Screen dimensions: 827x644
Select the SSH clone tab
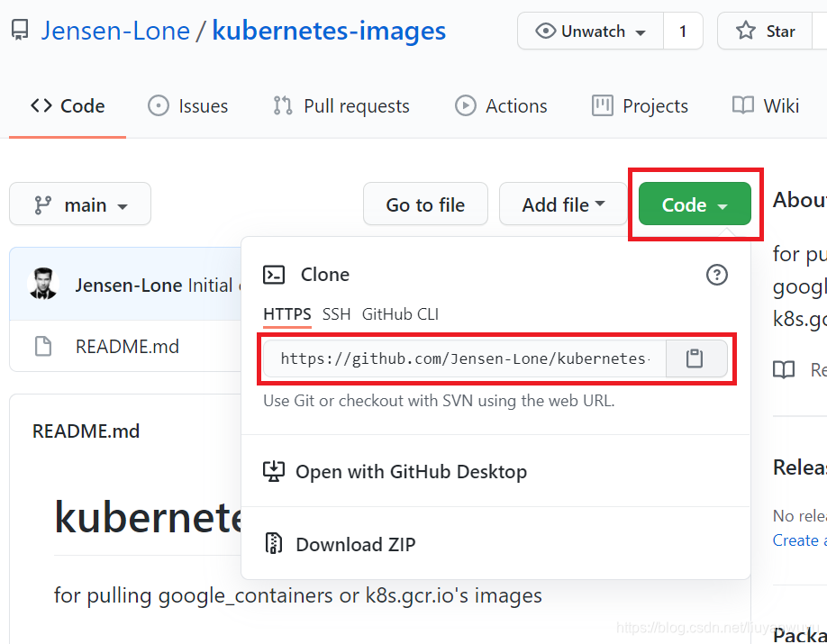[x=337, y=314]
